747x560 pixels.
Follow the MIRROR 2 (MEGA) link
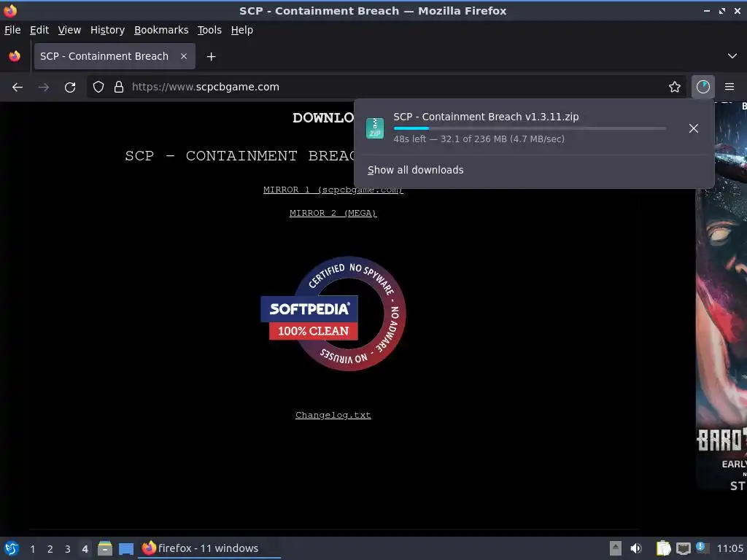[333, 213]
